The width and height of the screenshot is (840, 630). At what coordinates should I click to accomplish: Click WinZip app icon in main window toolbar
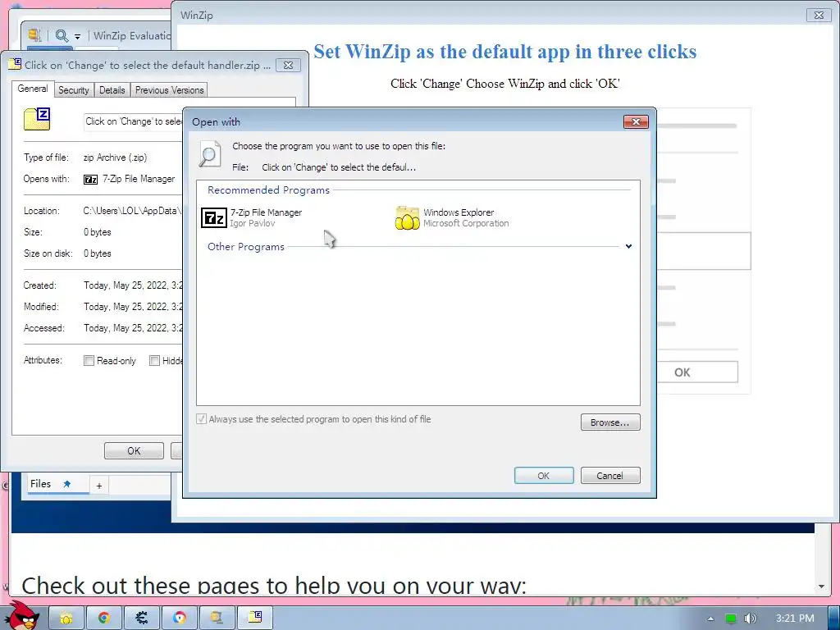[34, 35]
